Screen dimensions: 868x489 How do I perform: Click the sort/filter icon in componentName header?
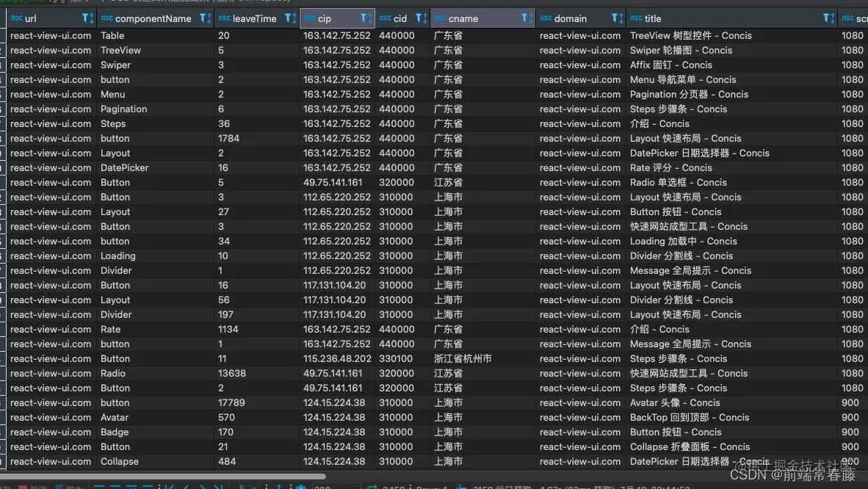(x=206, y=18)
